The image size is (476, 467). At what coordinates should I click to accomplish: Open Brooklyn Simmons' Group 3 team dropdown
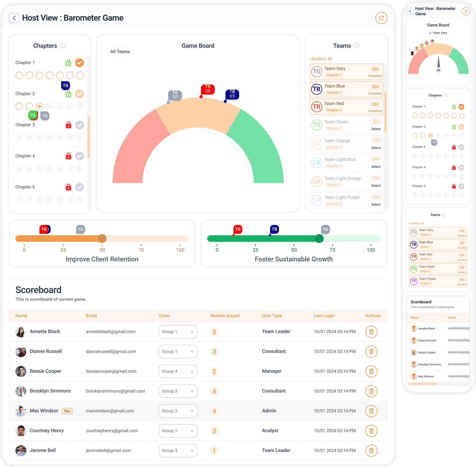178,391
